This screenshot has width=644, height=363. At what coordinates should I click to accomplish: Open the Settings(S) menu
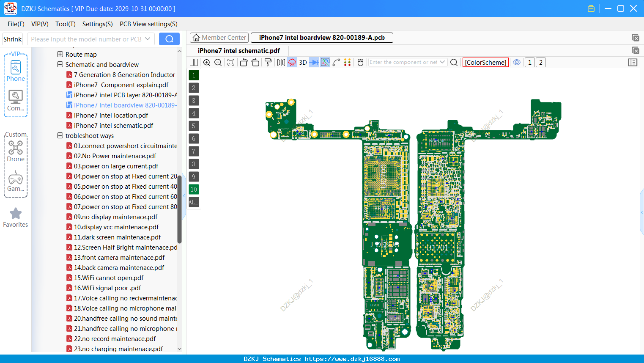(98, 24)
